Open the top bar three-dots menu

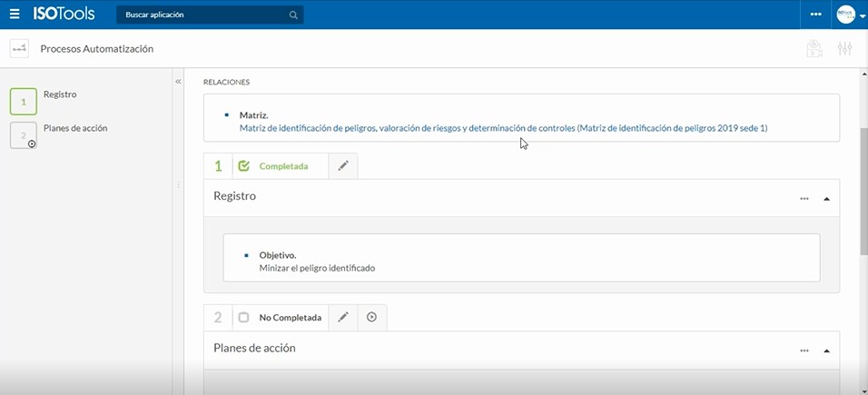pyautogui.click(x=815, y=15)
